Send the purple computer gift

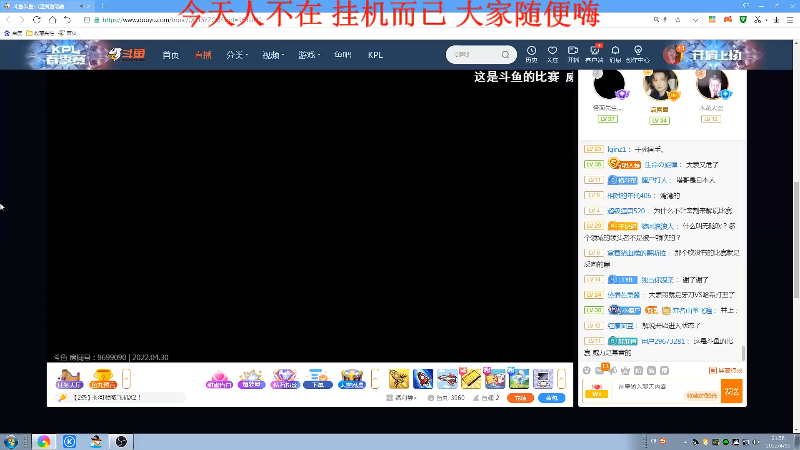click(543, 379)
